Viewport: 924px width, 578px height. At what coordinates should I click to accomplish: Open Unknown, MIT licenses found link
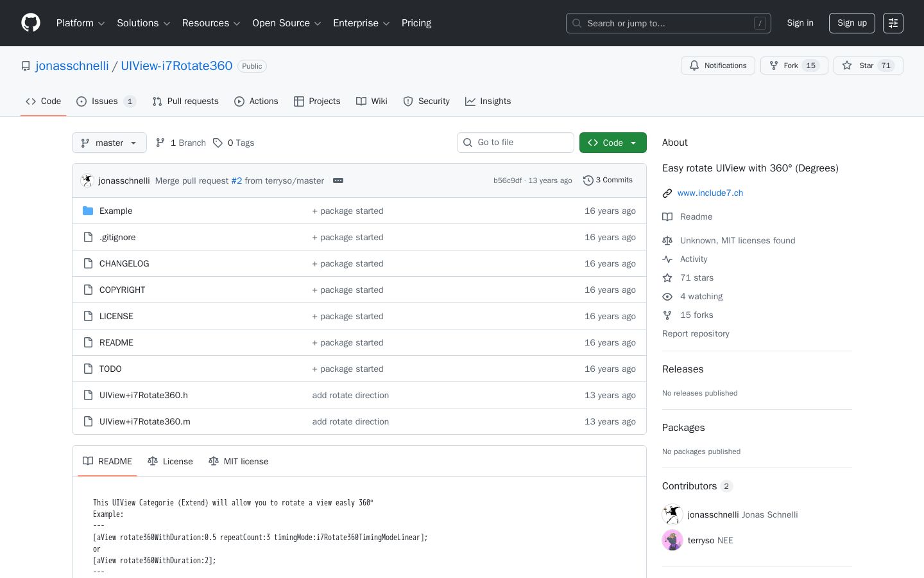[x=737, y=240]
